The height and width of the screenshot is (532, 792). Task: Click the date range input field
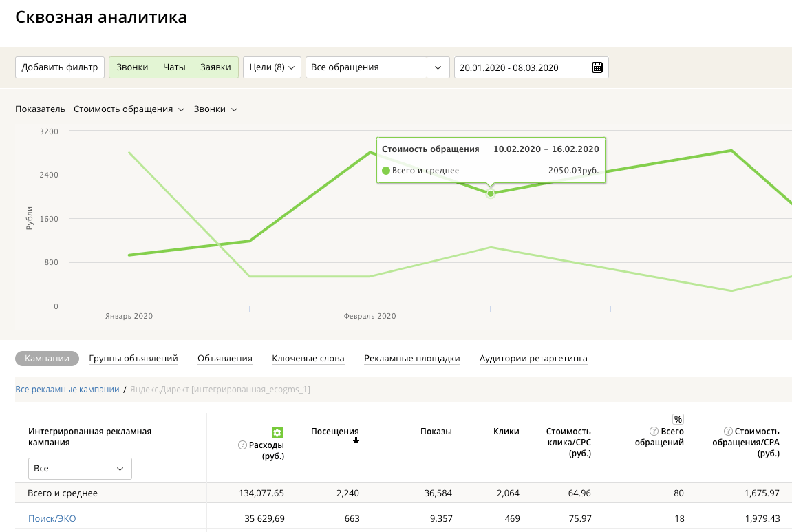[520, 67]
